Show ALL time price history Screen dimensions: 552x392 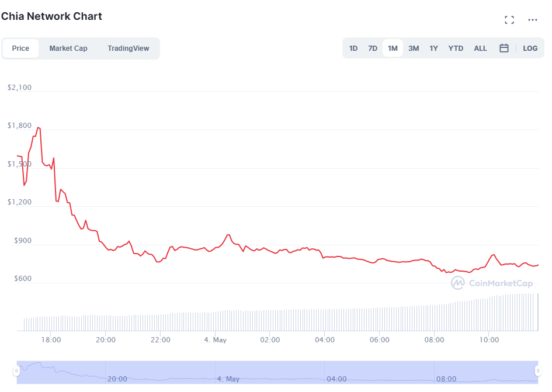(x=480, y=48)
